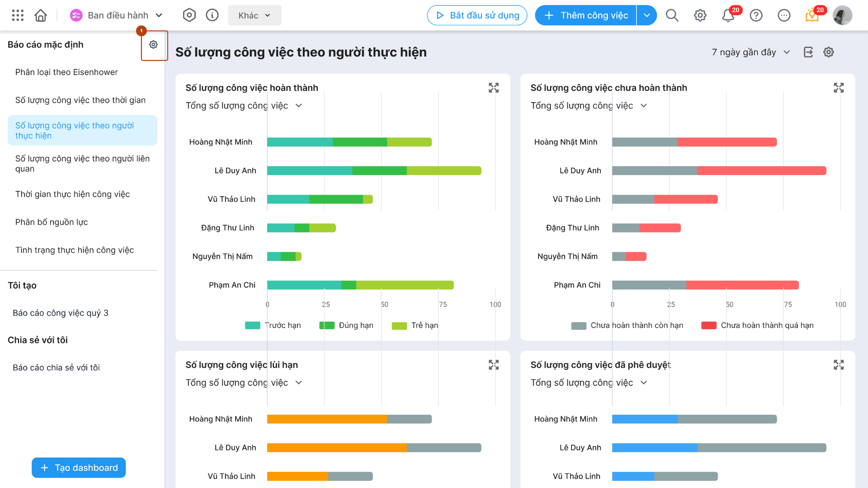This screenshot has height=488, width=868.
Task: Toggle the Chưa hoàn thành quá hạn legend swatch
Action: coord(709,326)
